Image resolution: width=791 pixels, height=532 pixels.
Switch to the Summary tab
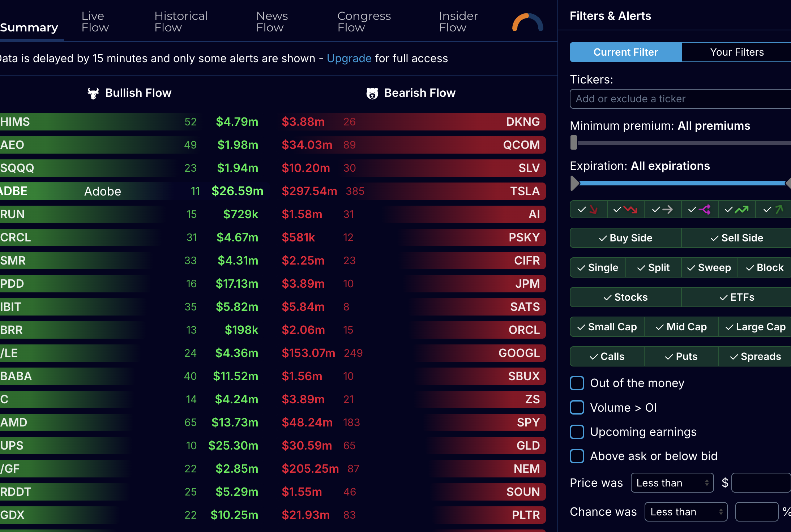[29, 27]
